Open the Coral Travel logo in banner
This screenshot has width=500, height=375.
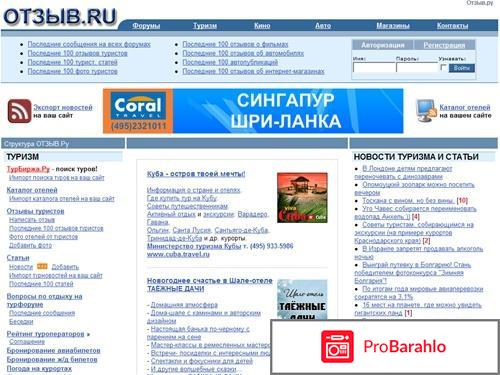(x=138, y=106)
